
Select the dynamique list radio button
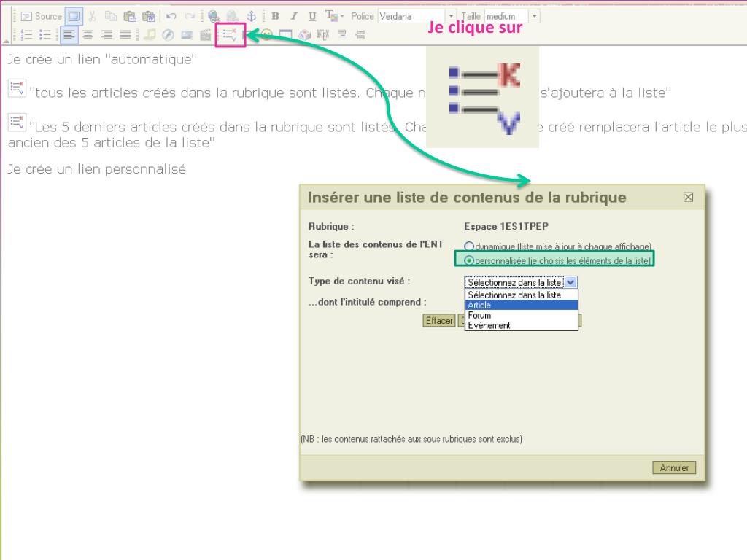click(x=469, y=246)
